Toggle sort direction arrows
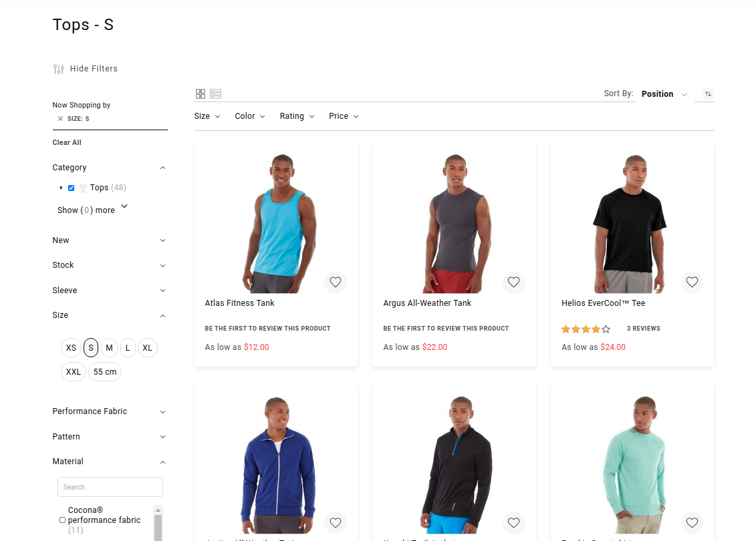The image size is (756, 541). click(x=708, y=94)
